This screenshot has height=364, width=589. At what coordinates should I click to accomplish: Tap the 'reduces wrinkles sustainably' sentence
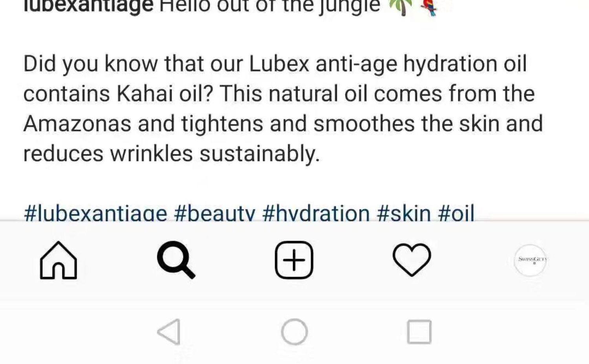coord(172,153)
